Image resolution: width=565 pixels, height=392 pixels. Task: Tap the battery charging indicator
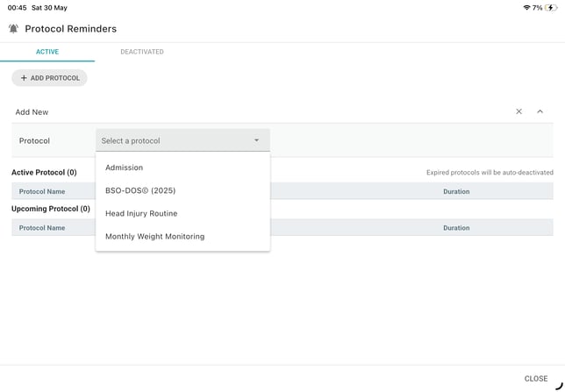551,8
